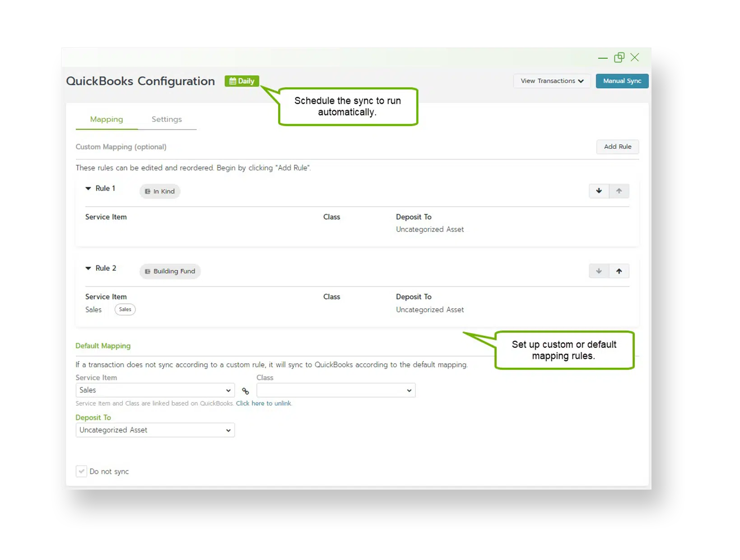
Task: Click the 'Sales' service item text in Rule 2
Action: (x=93, y=310)
